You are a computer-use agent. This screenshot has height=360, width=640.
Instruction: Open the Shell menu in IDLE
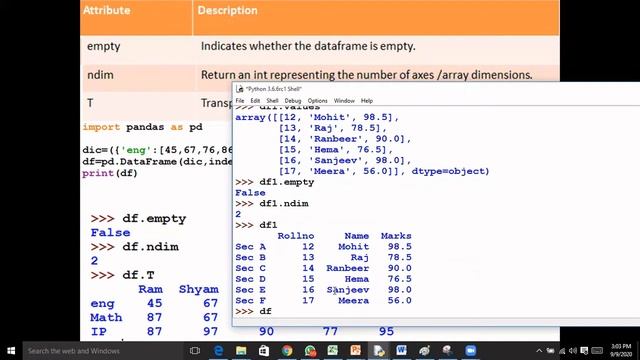click(x=272, y=101)
